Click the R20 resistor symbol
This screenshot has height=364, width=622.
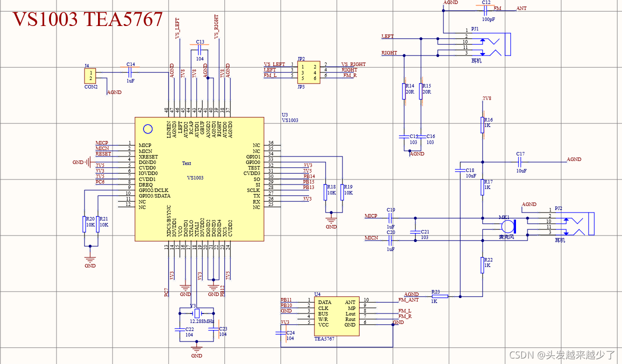[x=84, y=224]
